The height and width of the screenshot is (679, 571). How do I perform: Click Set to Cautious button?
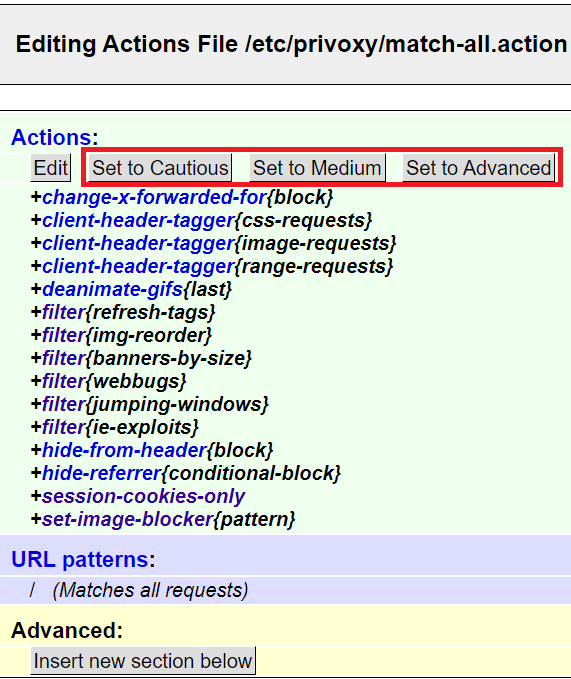click(160, 168)
